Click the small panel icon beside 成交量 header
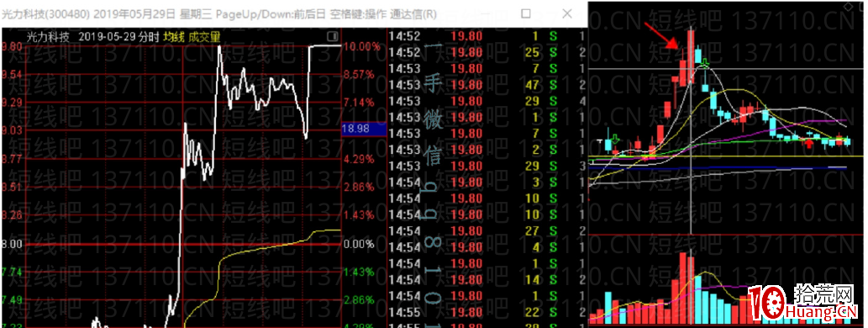Screen dimensions: 868x328 click(332, 36)
